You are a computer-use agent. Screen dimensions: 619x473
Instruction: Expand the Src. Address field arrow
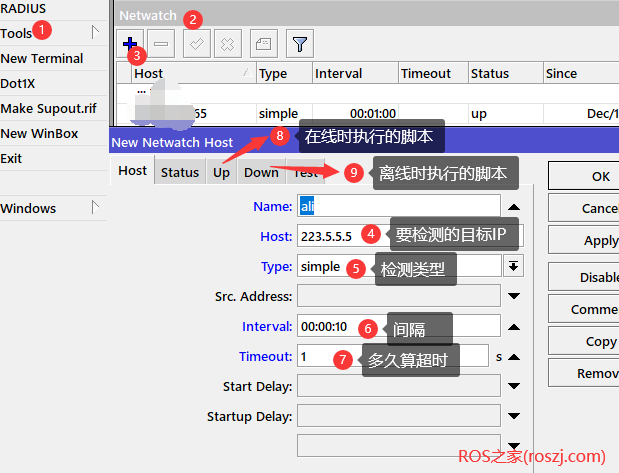tap(513, 296)
